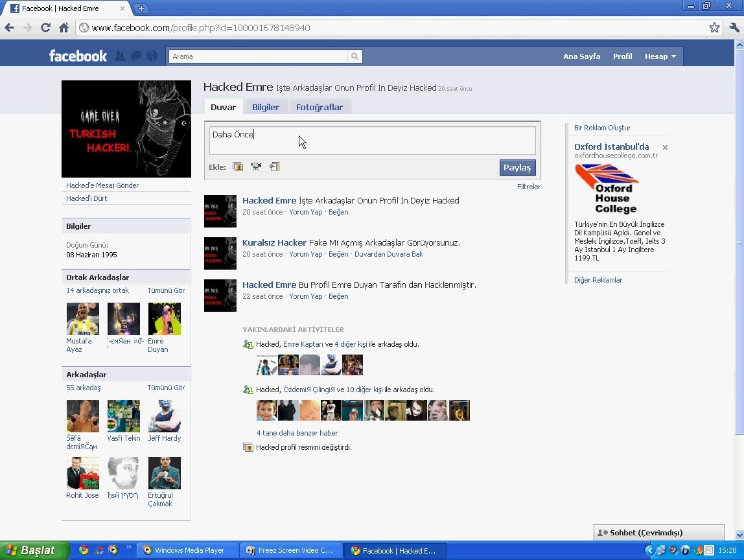Expand quick launch overflow chevron

pos(128,548)
